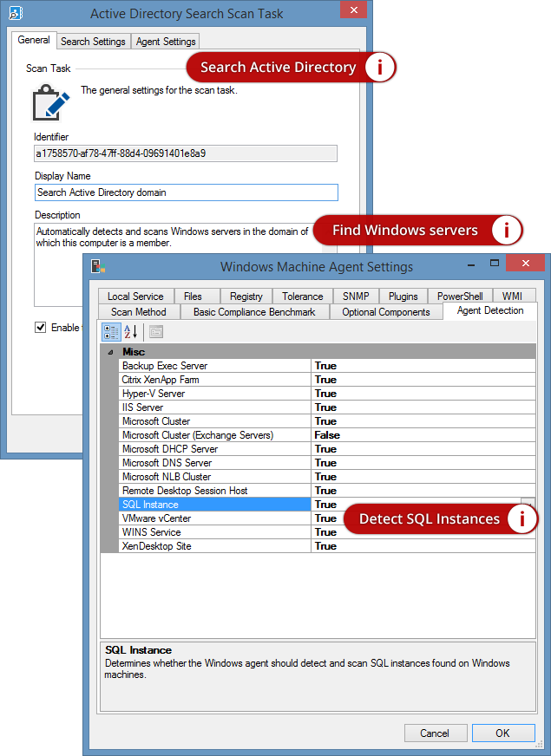Select the Microsoft Cluster (Exchange Servers) False value
Viewport: 551px width, 756px height.
(423, 435)
